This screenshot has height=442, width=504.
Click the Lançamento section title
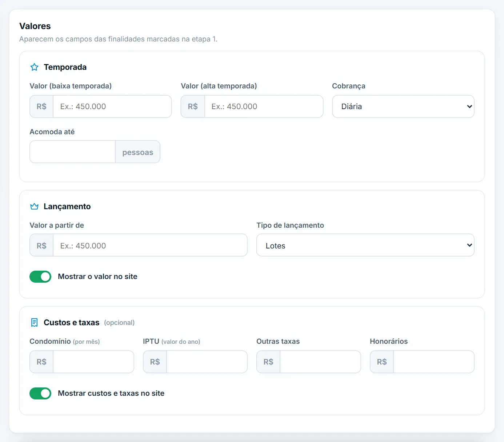point(67,207)
